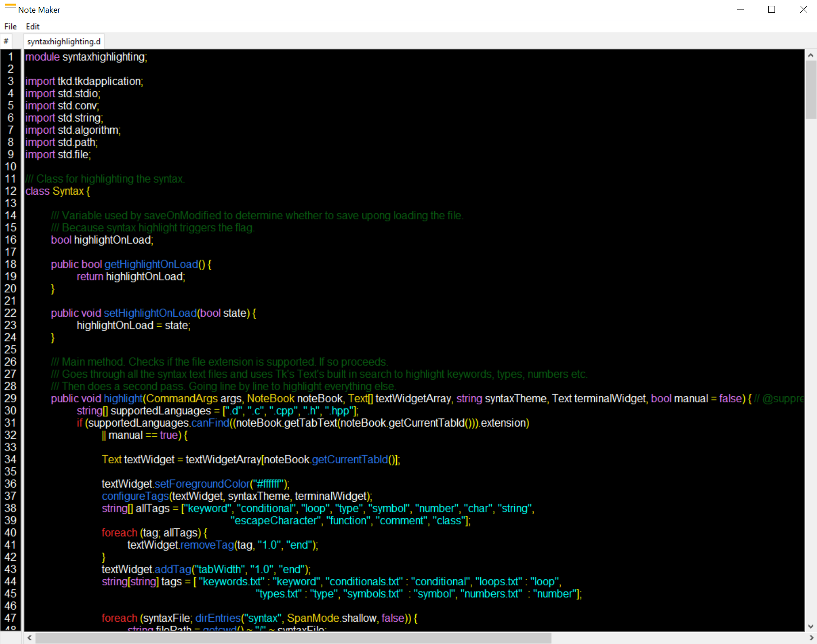
Task: Click the 'getCurrentTabId' call on line 34
Action: point(350,460)
